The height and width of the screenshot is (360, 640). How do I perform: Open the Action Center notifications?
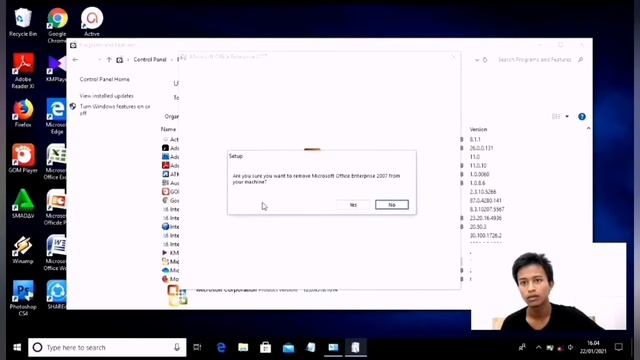pos(619,347)
